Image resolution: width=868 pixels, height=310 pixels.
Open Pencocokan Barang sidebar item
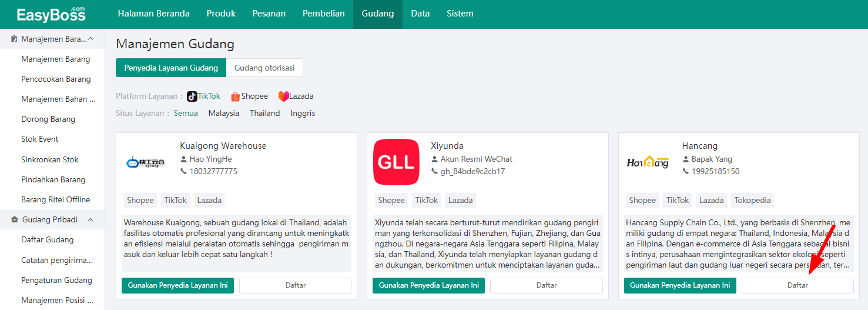[x=56, y=79]
